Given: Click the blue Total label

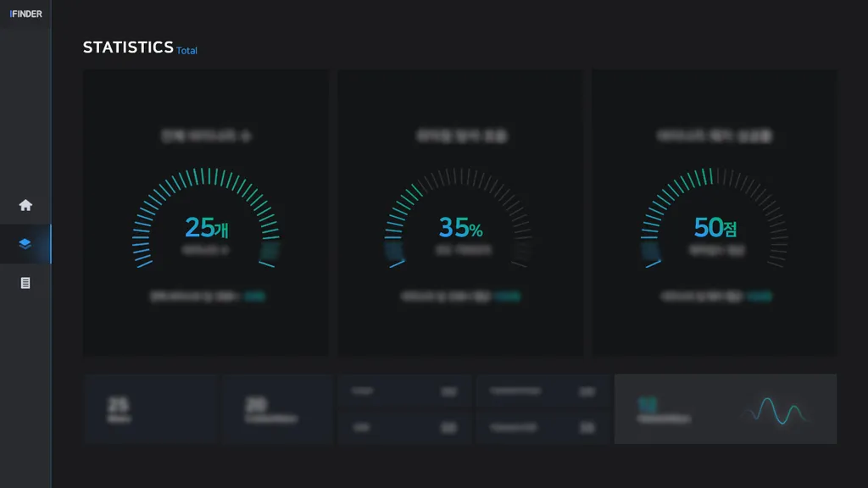Looking at the screenshot, I should click(186, 50).
